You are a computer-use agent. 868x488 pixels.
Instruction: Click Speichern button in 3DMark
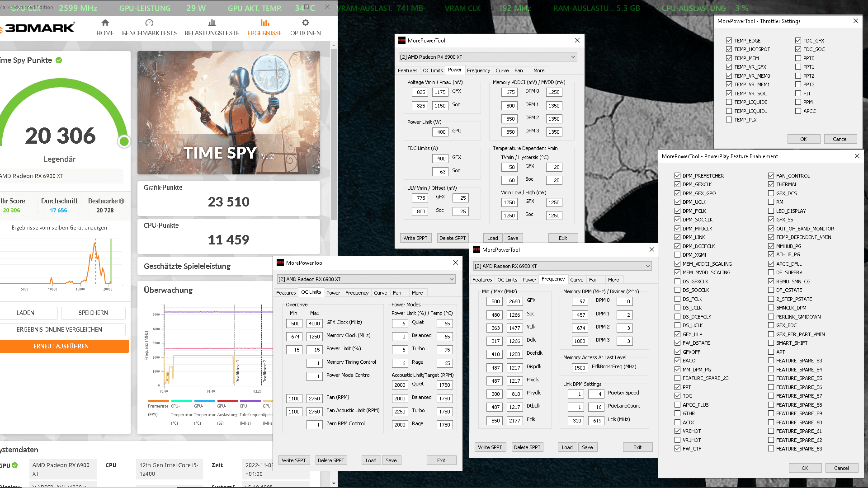93,313
